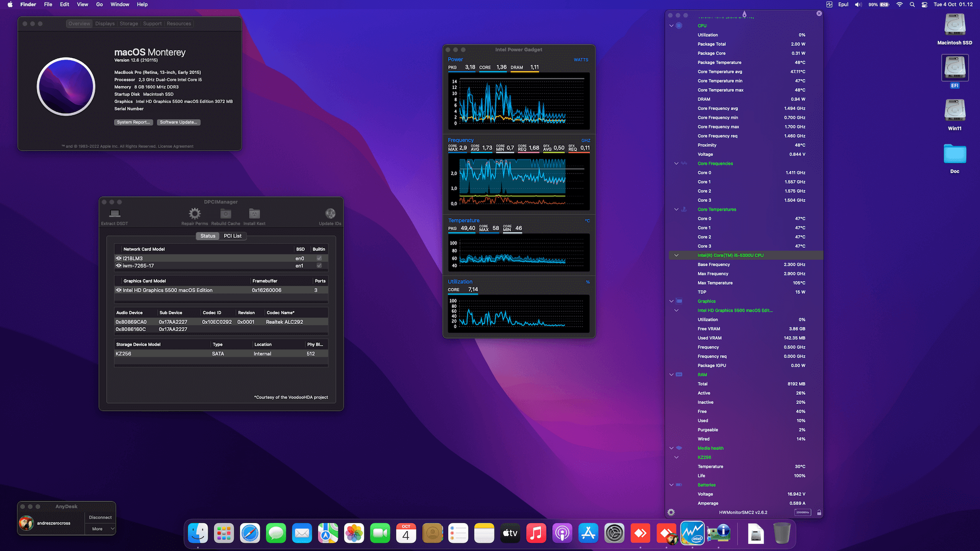Click Update IDs icon in DPCIManager
Image resolution: width=980 pixels, height=551 pixels.
point(330,213)
